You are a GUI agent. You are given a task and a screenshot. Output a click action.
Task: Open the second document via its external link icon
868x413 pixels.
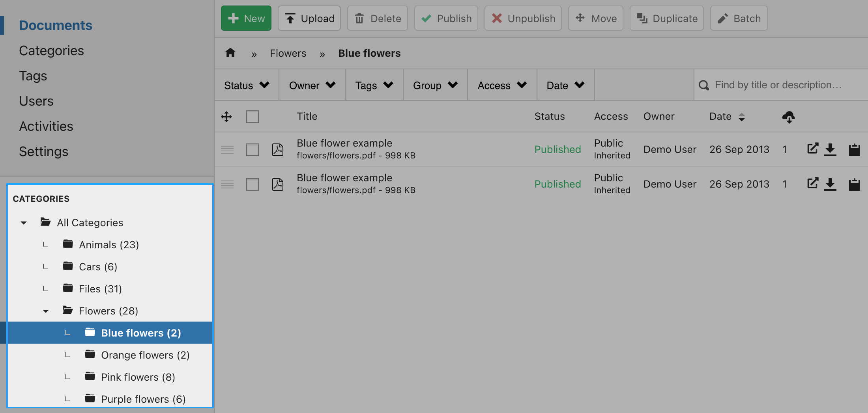tap(813, 183)
